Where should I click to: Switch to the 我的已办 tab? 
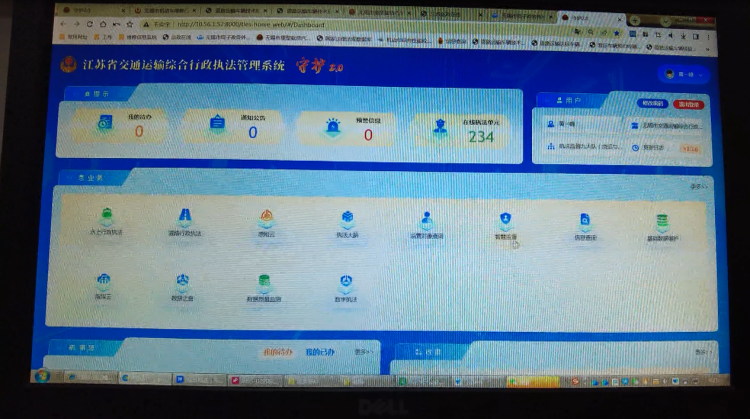click(320, 352)
